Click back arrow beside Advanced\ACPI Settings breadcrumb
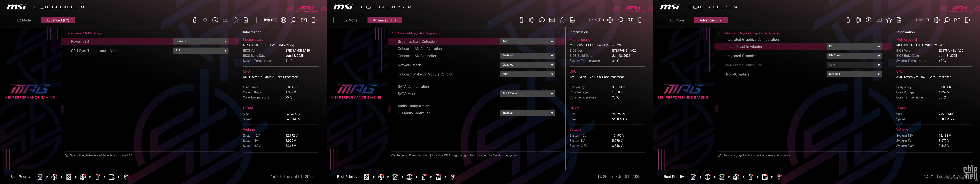The image size is (980, 184). (67, 34)
